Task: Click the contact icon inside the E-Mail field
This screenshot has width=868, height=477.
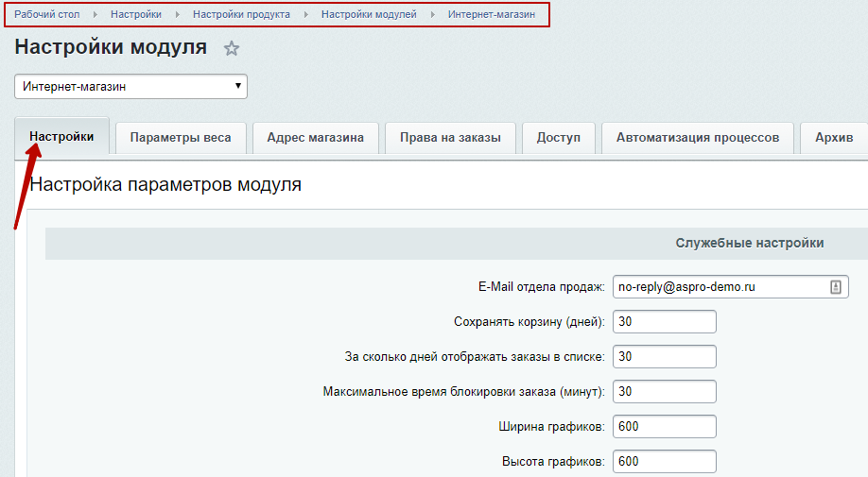Action: click(835, 287)
